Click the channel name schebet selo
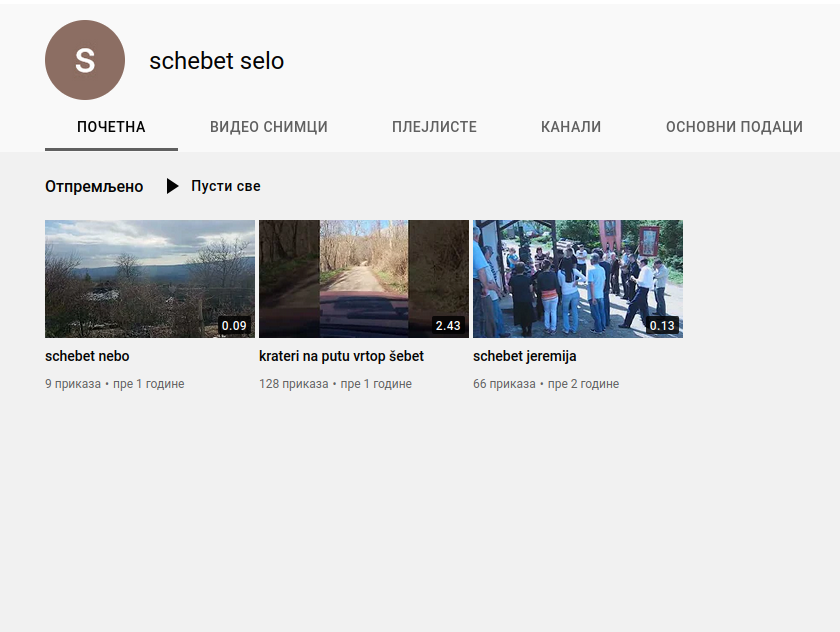The image size is (840, 632). point(216,61)
